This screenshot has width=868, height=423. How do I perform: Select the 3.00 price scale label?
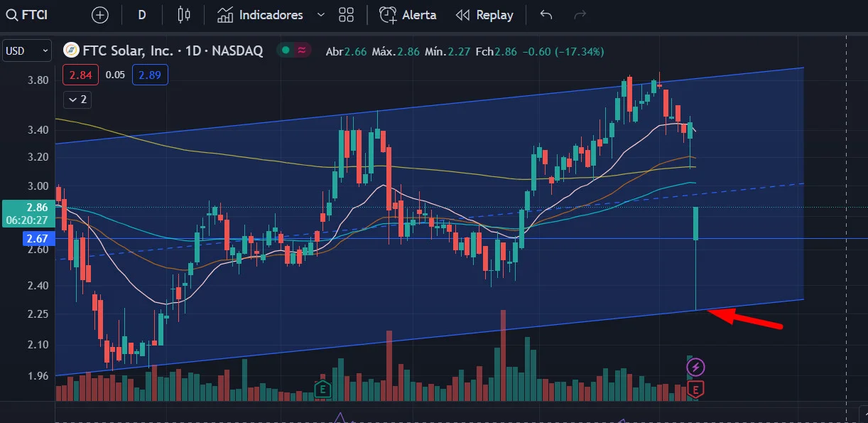coord(38,186)
